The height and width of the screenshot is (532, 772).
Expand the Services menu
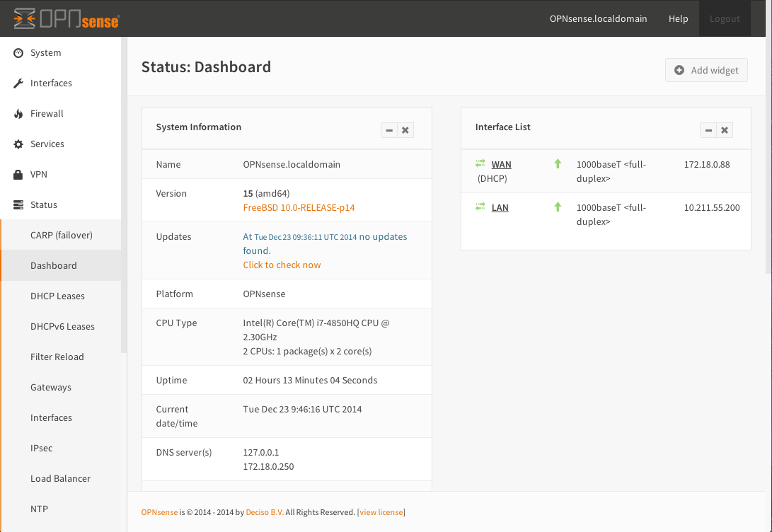61,144
